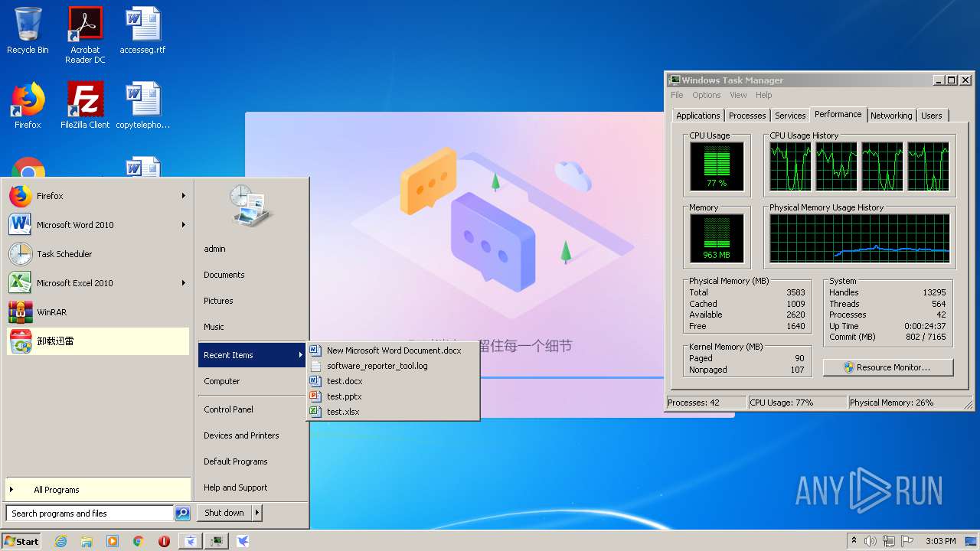Open Documents from Start menu
This screenshot has width=980, height=551.
pyautogui.click(x=252, y=275)
